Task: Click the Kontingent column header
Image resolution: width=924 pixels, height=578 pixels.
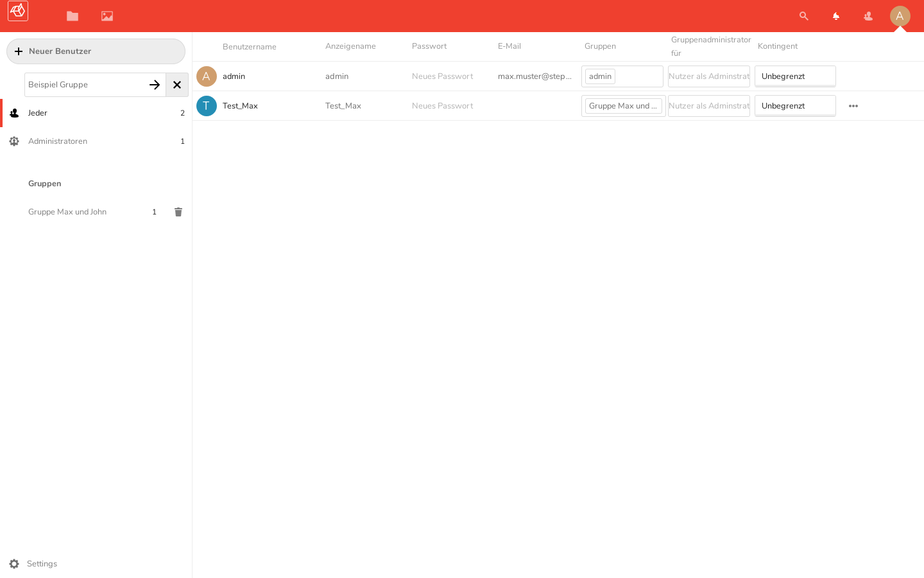Action: 778,46
